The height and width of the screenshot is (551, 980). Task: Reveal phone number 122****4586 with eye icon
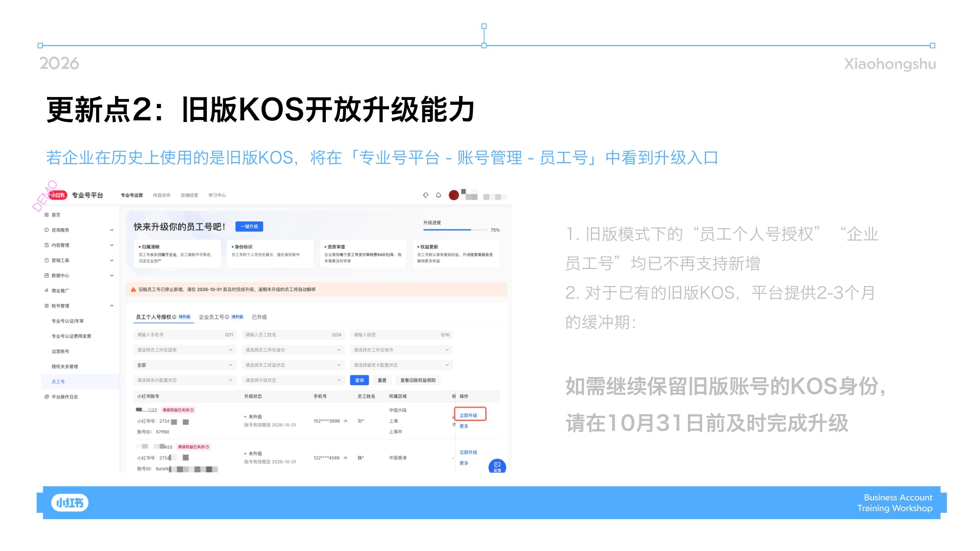(345, 458)
